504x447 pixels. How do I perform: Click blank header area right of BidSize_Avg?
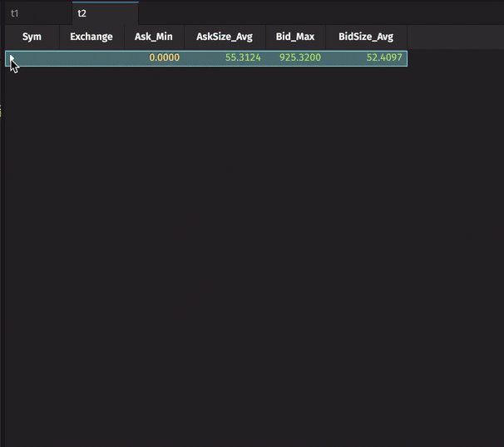tap(453, 37)
